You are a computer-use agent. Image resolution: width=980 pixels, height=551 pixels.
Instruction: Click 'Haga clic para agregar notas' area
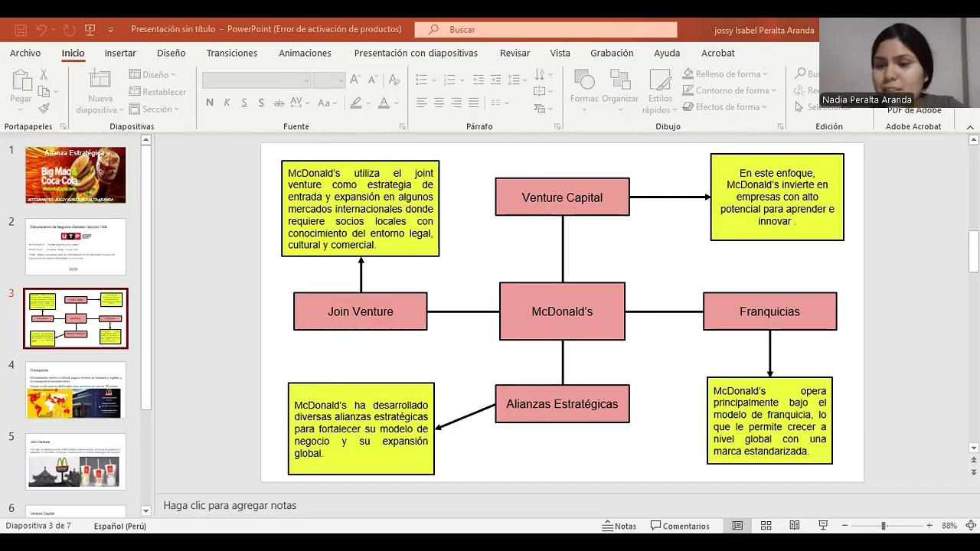(230, 505)
